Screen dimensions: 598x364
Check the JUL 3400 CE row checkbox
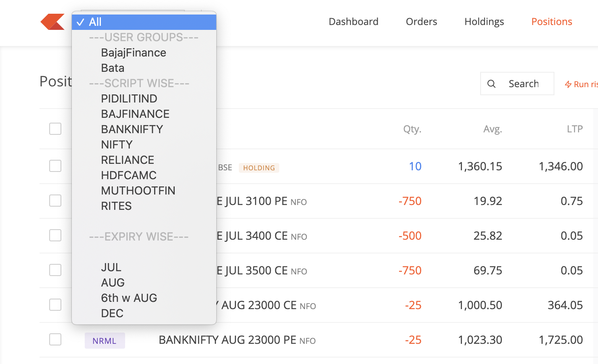coord(55,236)
